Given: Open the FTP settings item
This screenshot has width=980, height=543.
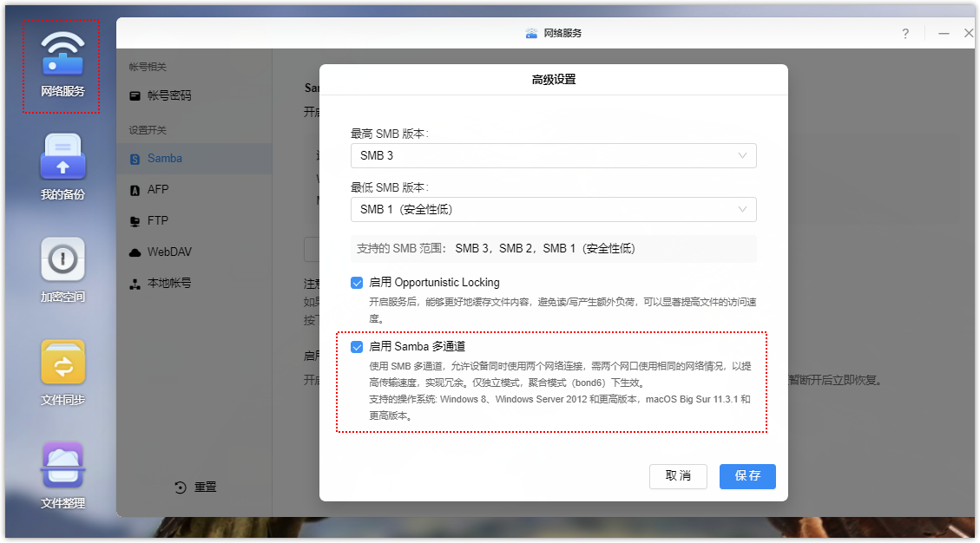Looking at the screenshot, I should click(157, 221).
